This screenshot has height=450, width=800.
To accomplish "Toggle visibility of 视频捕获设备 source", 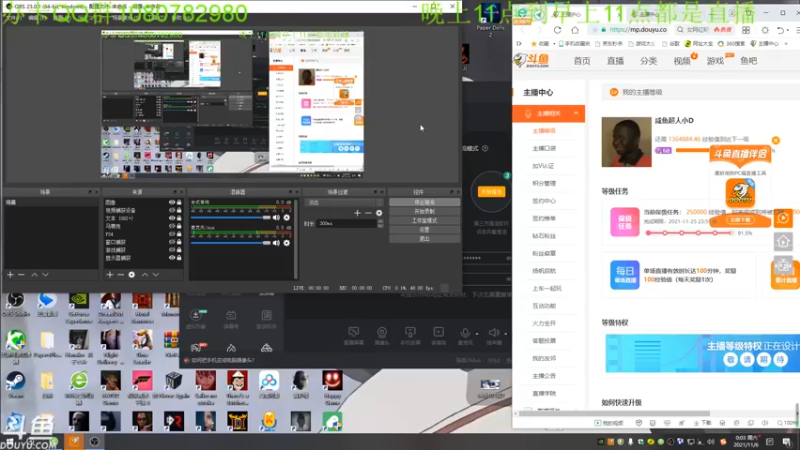I will tap(171, 210).
